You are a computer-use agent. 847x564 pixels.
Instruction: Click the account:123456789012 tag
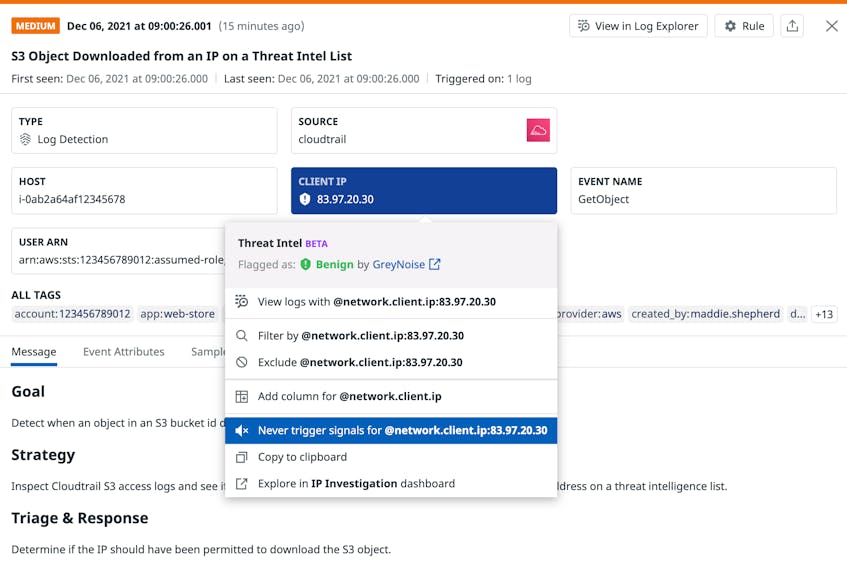pyautogui.click(x=72, y=314)
